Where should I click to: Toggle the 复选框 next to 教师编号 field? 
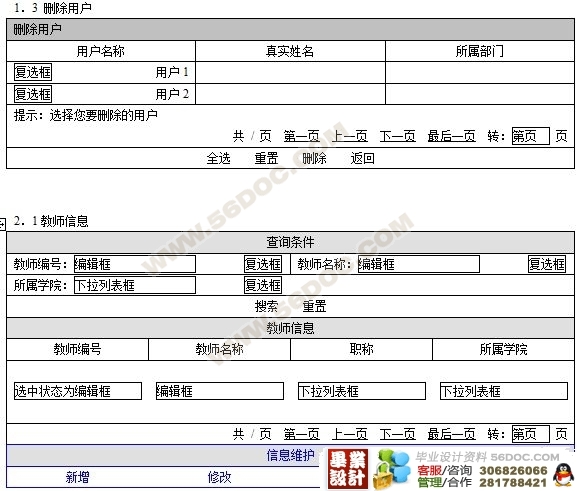pyautogui.click(x=263, y=264)
